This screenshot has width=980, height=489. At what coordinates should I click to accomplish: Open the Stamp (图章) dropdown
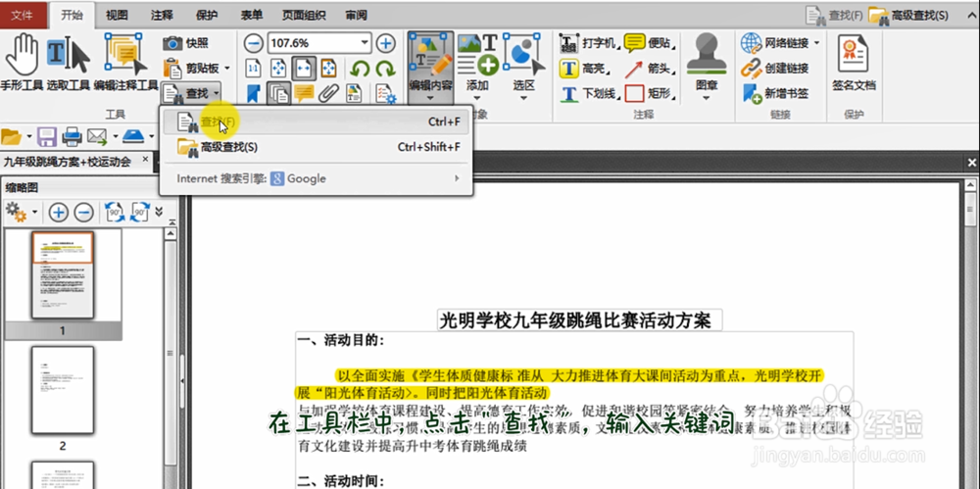point(707,67)
